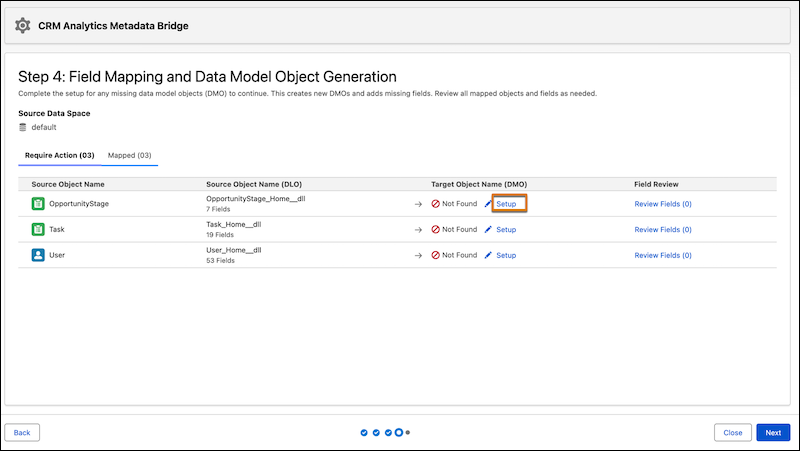Click the Not Found red icon for OpportunityStage

pos(435,204)
